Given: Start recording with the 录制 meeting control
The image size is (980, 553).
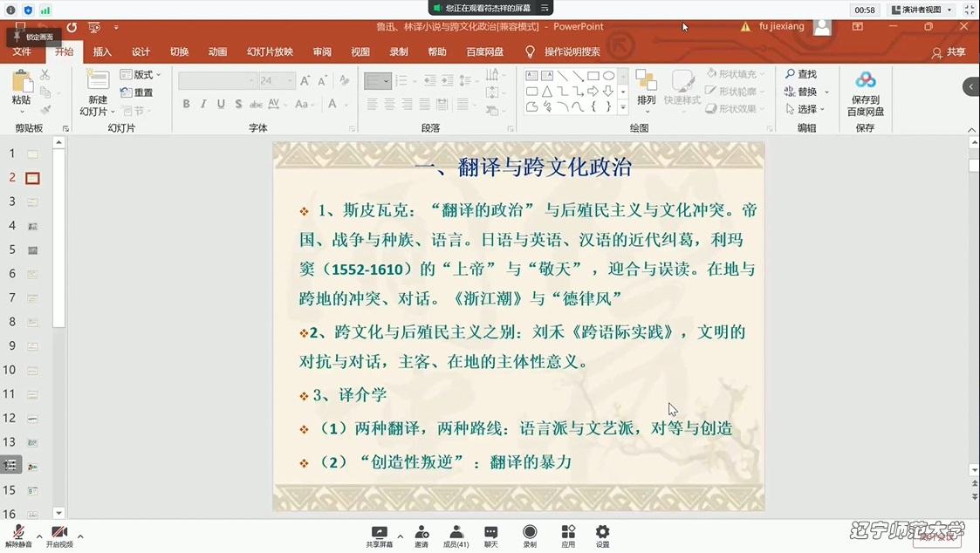Looking at the screenshot, I should coord(529,534).
